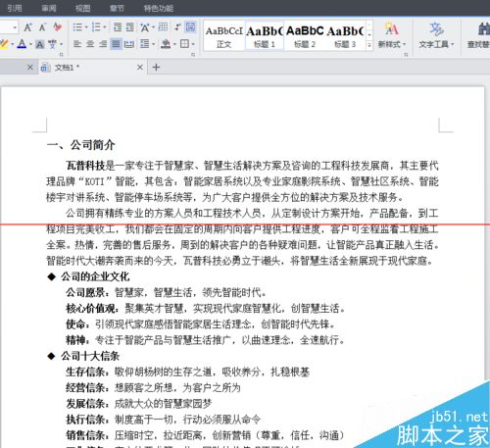Decrease paragraph indent
This screenshot has width=490, height=448.
click(x=118, y=27)
